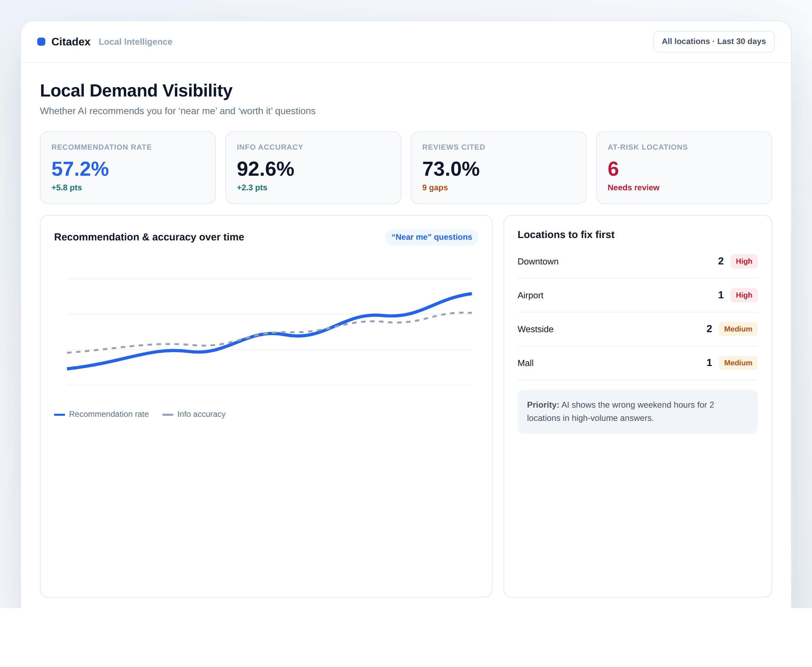
Task: Click the 9 gaps label
Action: pos(435,188)
